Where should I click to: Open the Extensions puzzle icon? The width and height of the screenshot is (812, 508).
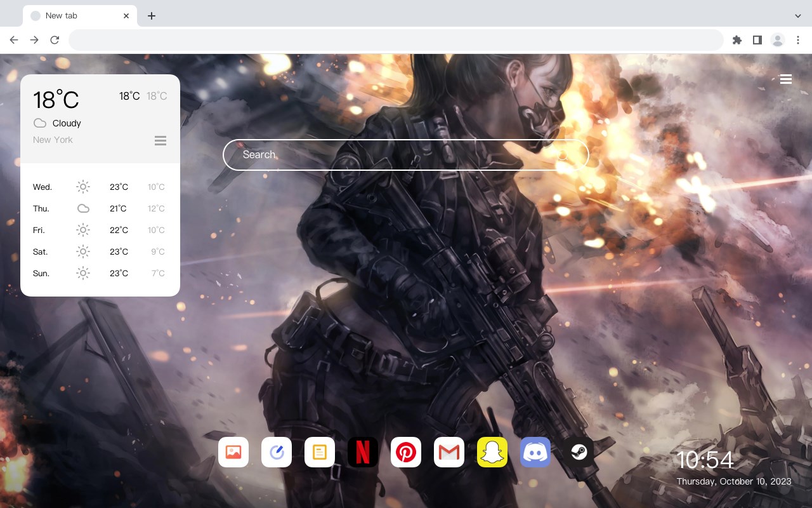click(x=737, y=40)
